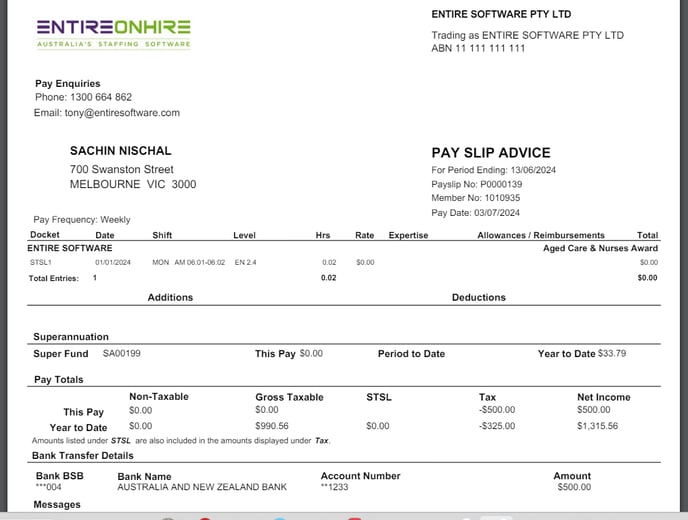Click 'ABN 11 111 111 111'
The width and height of the screenshot is (688, 520).
click(x=478, y=48)
